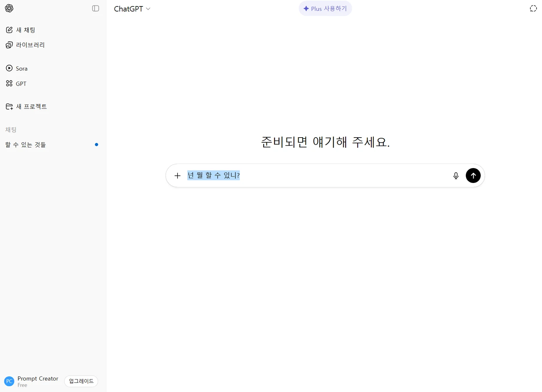Viewport: 542px width, 392px height.
Task: Click the 업그레이드 upgrade button
Action: [81, 381]
